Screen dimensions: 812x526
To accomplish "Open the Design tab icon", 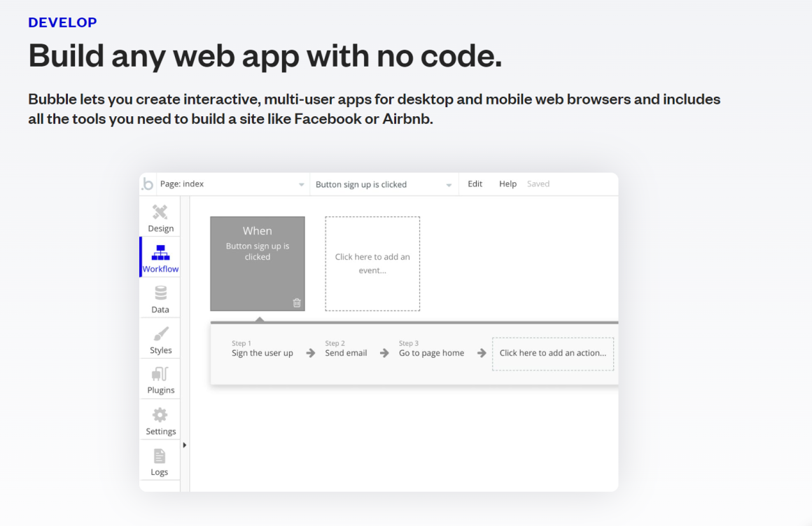I will (x=160, y=212).
